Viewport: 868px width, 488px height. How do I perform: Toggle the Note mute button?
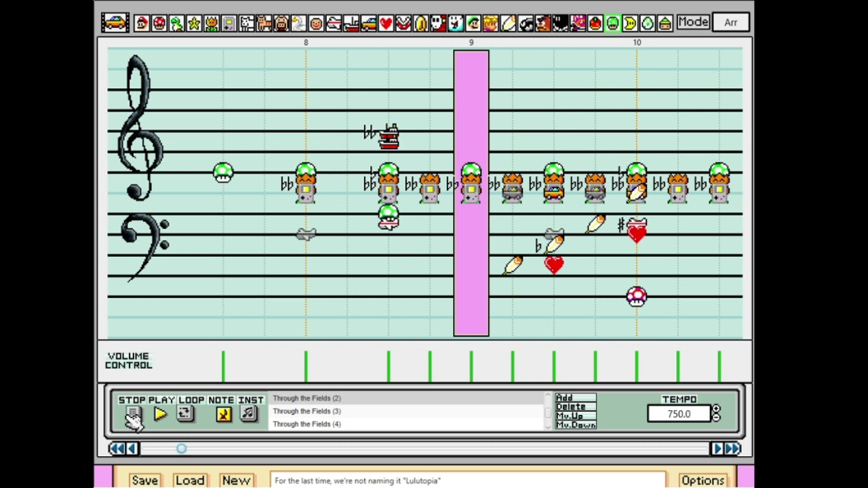tap(223, 414)
